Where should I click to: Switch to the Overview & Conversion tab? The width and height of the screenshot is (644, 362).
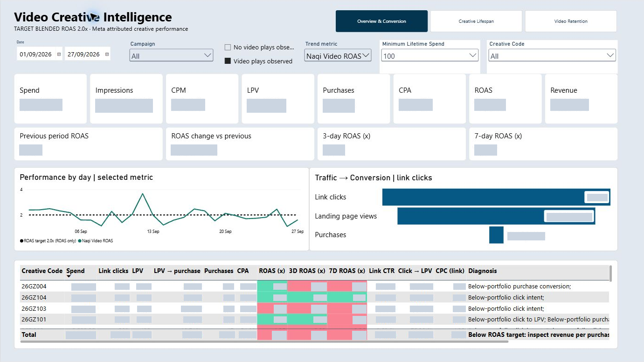381,21
